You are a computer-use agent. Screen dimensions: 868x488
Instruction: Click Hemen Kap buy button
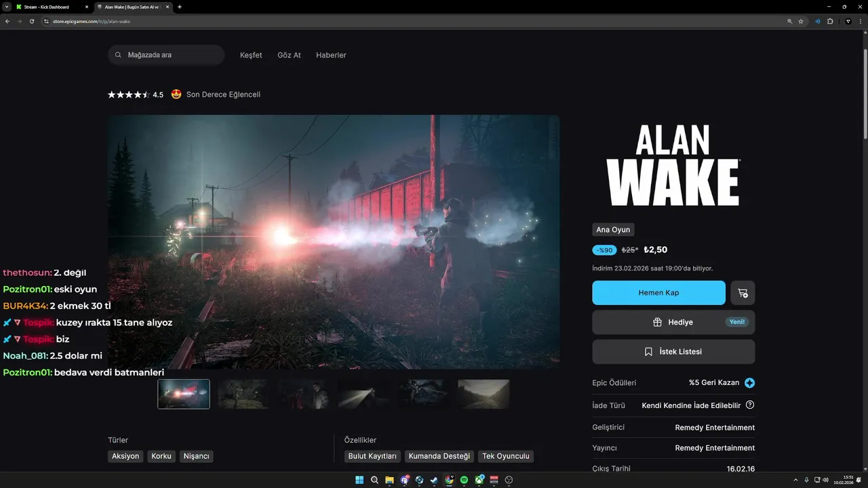(658, 293)
